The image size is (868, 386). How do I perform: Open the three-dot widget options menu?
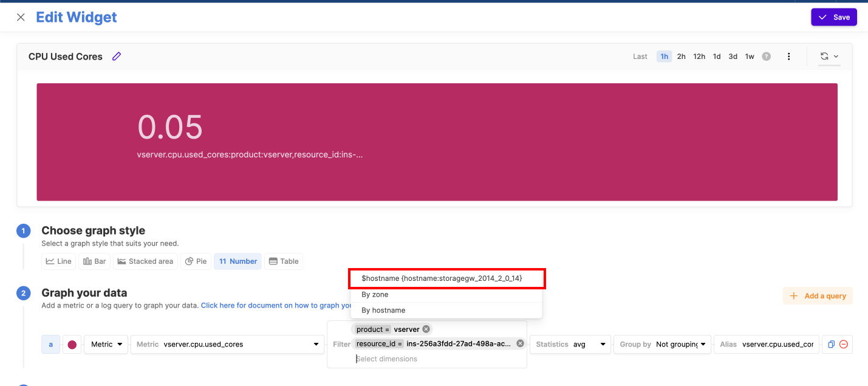[788, 57]
